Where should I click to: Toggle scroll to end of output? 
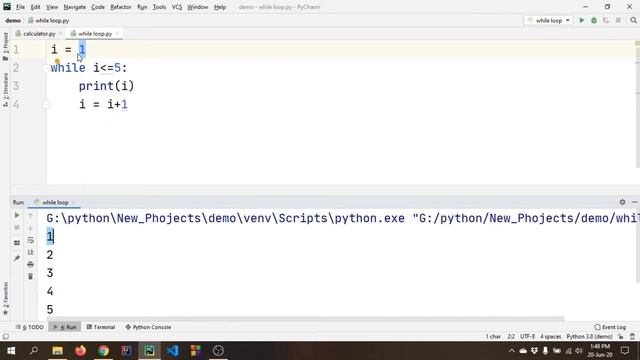[31, 252]
